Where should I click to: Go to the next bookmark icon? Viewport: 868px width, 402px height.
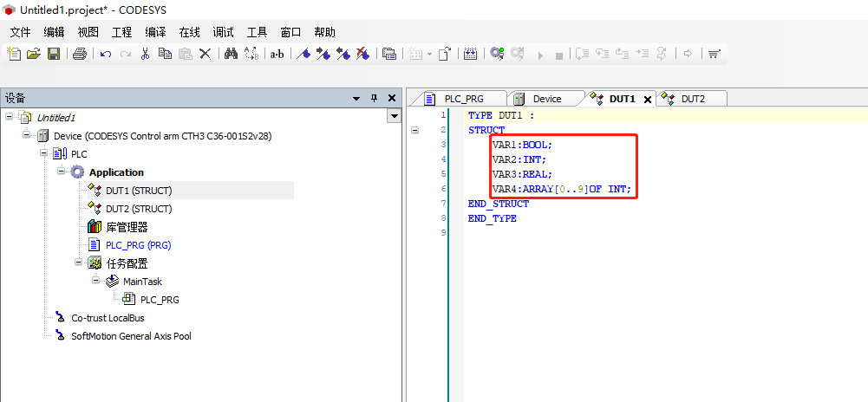click(323, 54)
